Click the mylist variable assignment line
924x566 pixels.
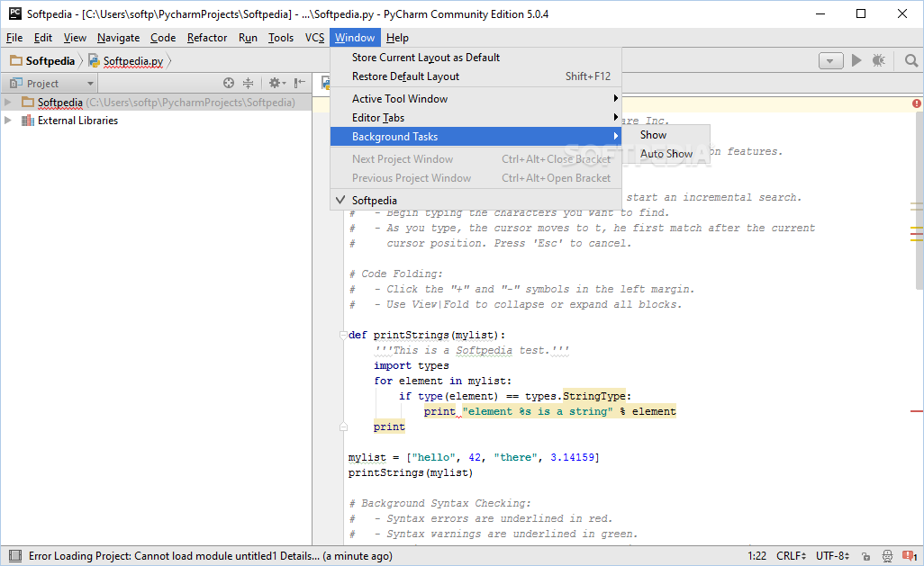click(x=474, y=457)
